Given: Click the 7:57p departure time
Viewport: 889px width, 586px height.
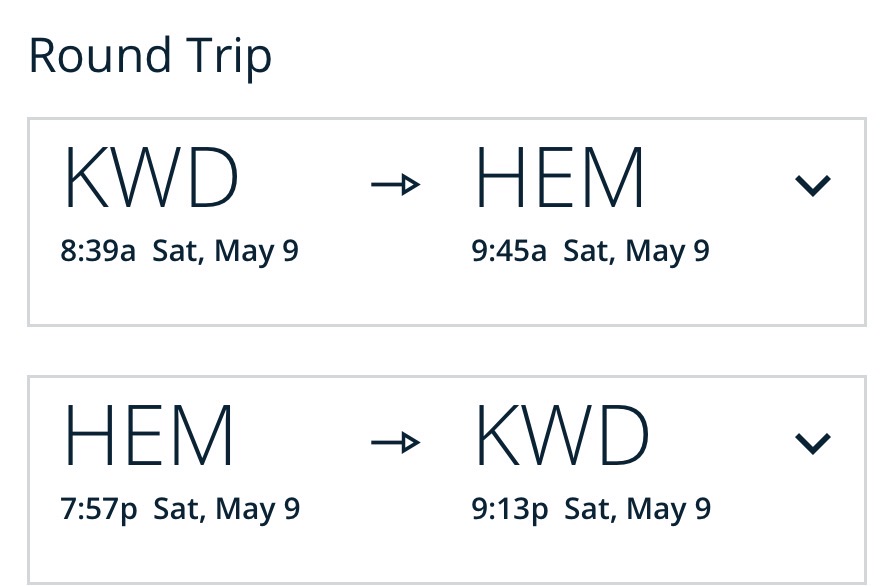Looking at the screenshot, I should coord(98,509).
